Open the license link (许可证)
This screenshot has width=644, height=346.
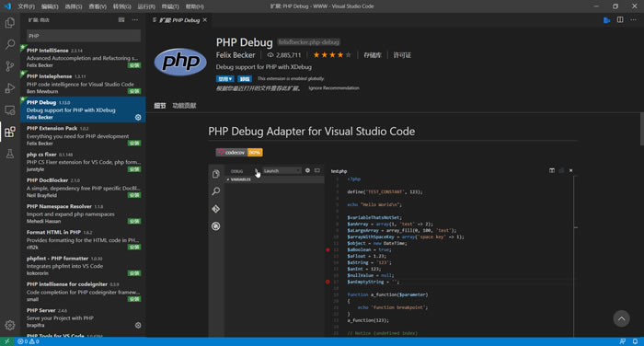402,54
